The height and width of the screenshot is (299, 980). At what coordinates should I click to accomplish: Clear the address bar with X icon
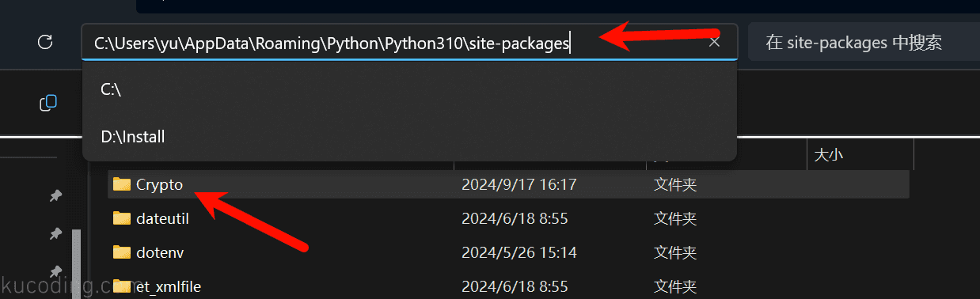pos(714,42)
